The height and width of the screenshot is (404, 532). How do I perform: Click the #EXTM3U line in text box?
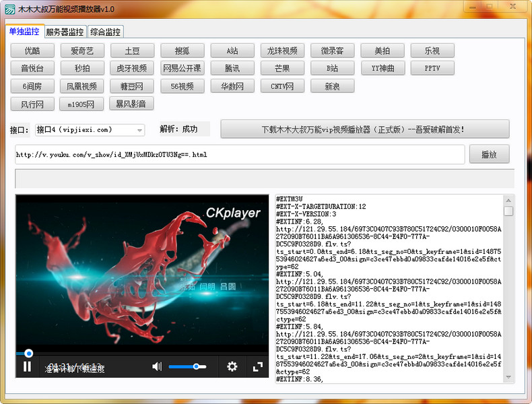pyautogui.click(x=290, y=199)
